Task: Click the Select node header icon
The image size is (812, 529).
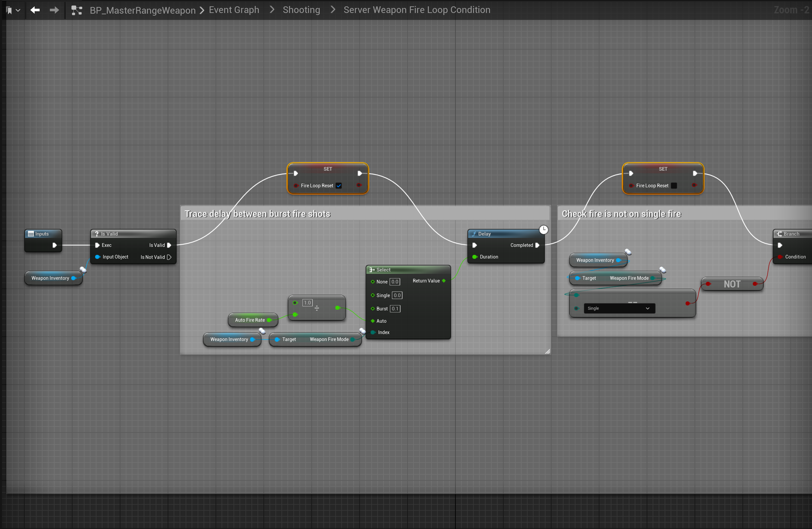Action: pos(372,269)
